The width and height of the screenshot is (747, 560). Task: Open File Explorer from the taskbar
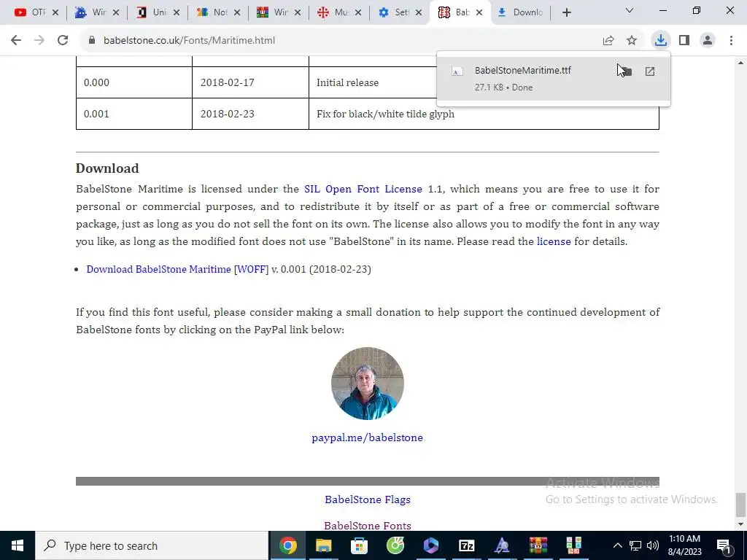coord(324,545)
